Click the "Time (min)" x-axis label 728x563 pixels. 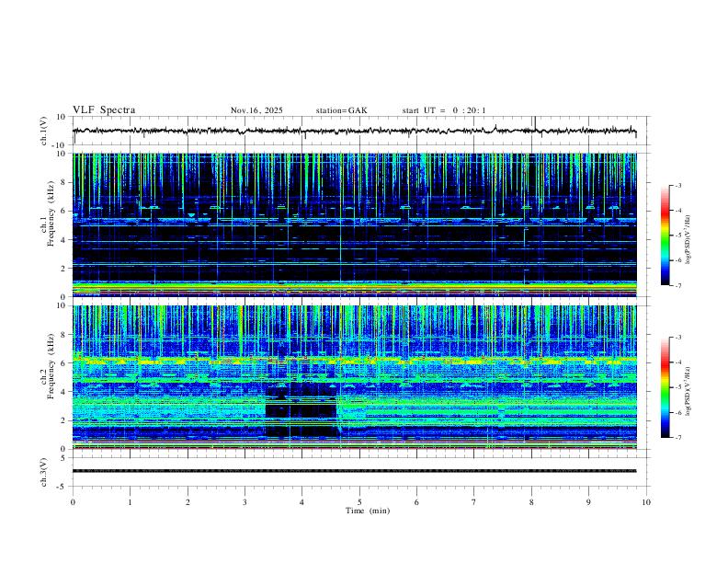coord(368,511)
